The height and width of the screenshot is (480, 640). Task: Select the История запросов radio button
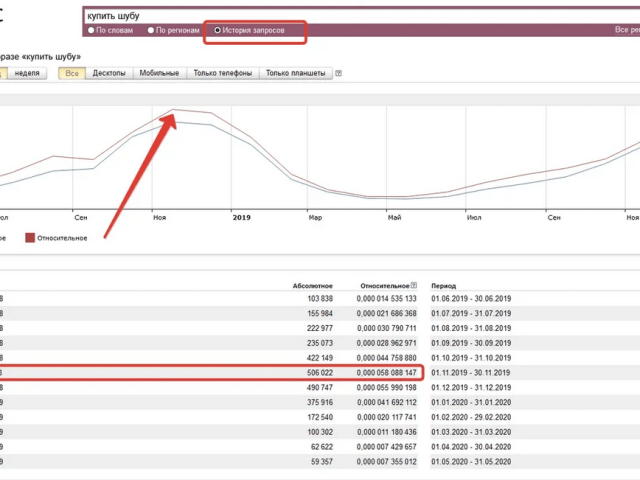coord(218,30)
